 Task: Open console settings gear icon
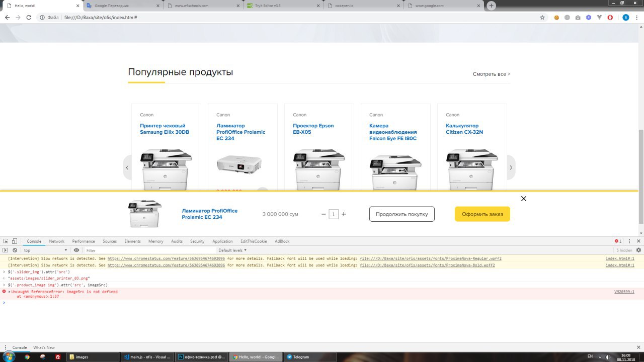click(638, 250)
